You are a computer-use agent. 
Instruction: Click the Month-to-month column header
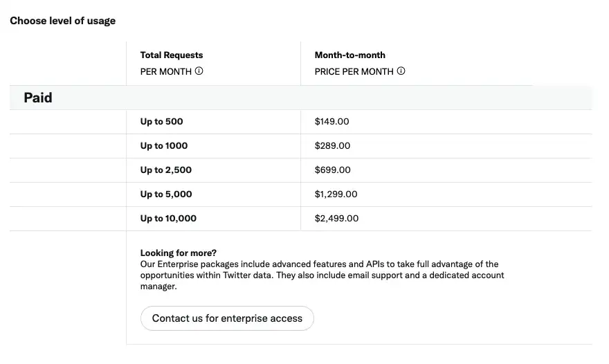(x=350, y=55)
